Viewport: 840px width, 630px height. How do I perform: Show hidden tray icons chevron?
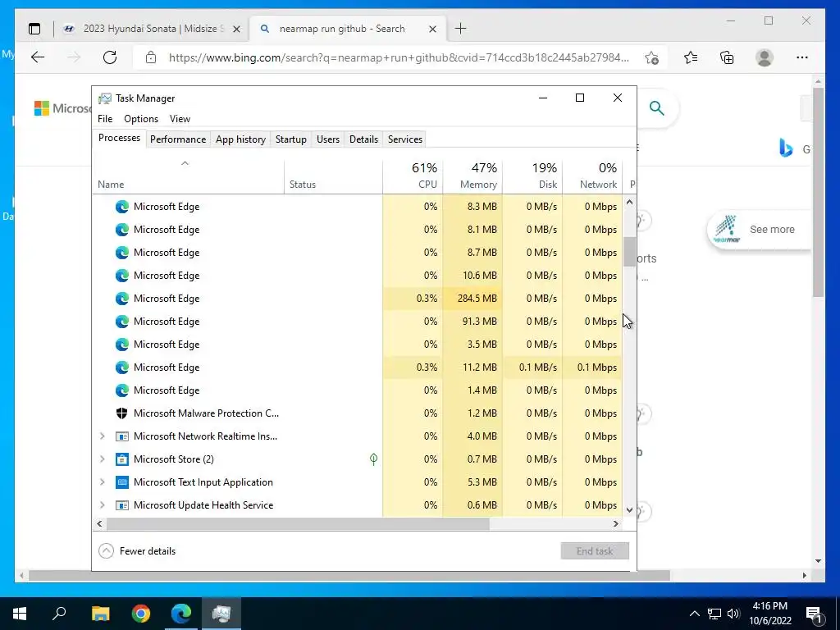[694, 614]
